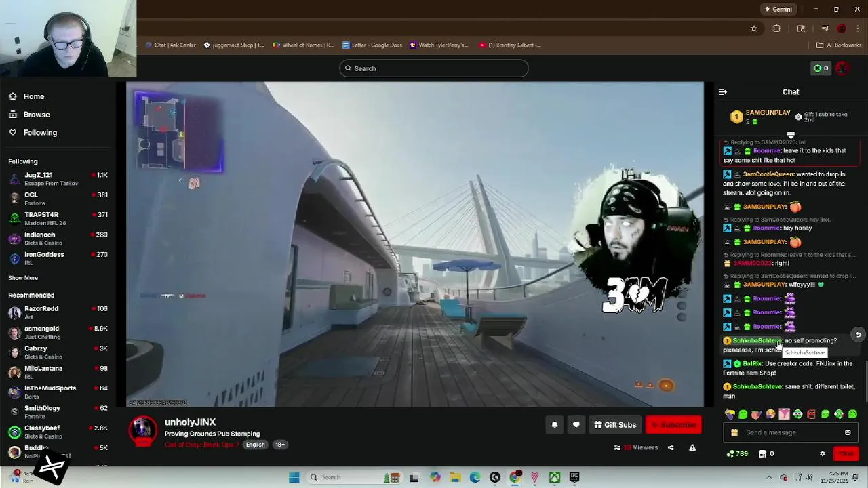Follow channel with heart button
This screenshot has height=488, width=868.
[576, 425]
